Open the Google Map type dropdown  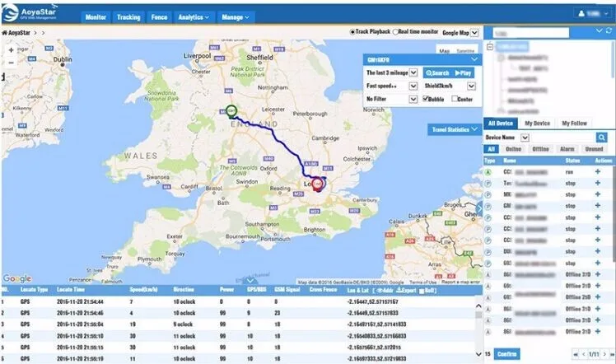(x=474, y=32)
